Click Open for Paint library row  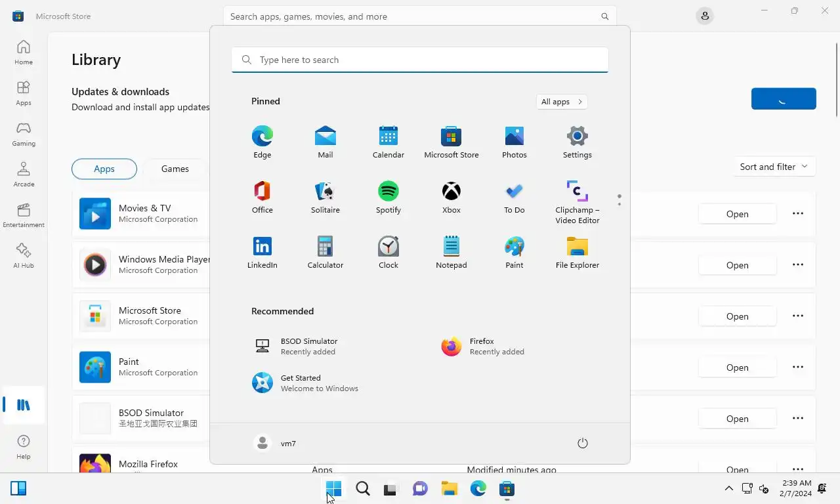[737, 367]
